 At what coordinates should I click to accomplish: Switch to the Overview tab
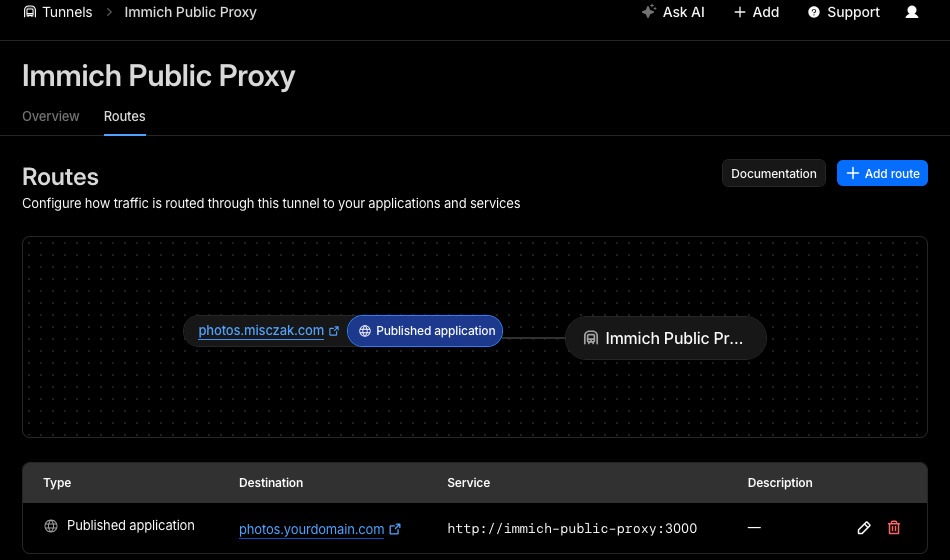(51, 116)
